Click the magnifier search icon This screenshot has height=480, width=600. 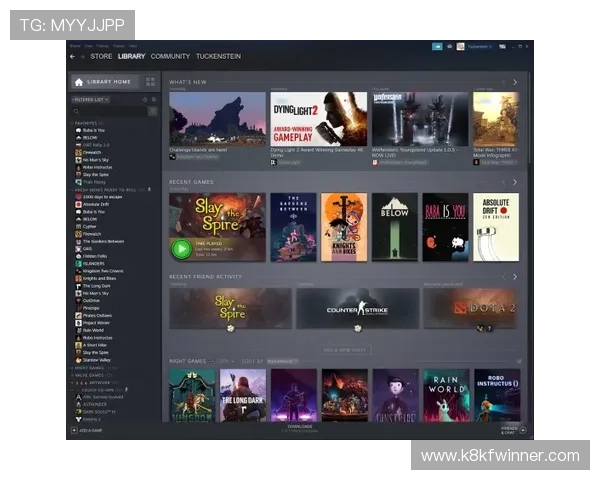(76, 111)
